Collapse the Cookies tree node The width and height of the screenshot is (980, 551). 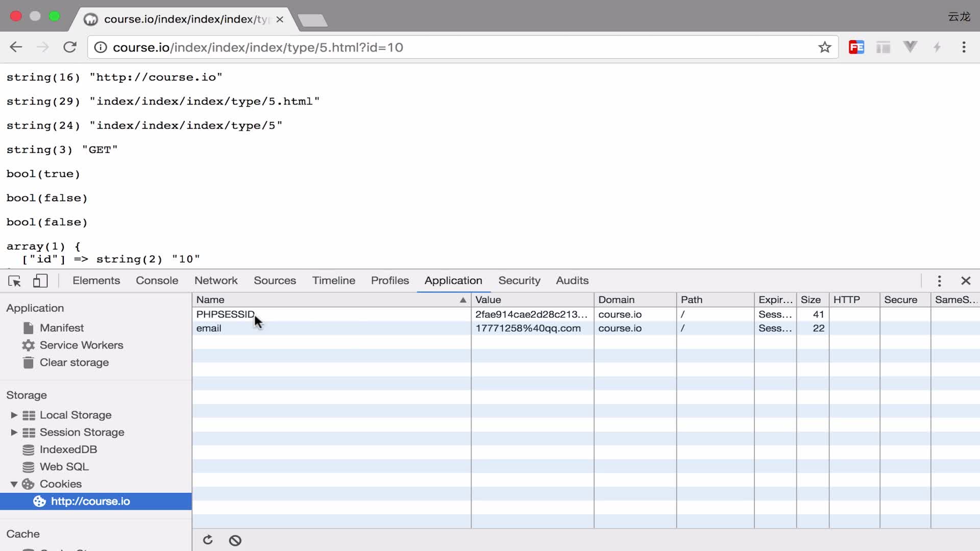(14, 484)
